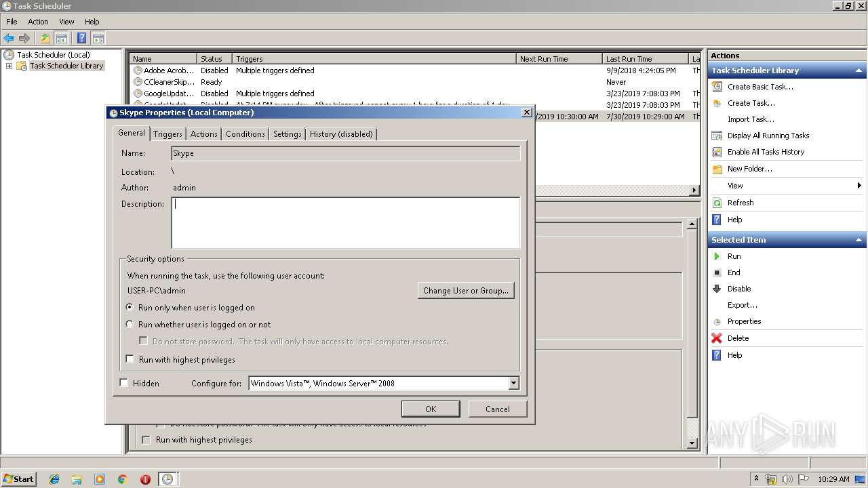Select the Adobe Acrob… task row
Image resolution: width=868 pixels, height=488 pixels.
pos(414,70)
